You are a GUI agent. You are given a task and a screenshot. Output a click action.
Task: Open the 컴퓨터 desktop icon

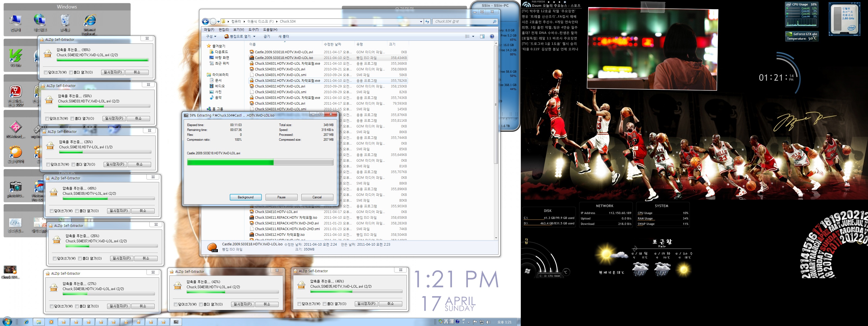click(15, 23)
